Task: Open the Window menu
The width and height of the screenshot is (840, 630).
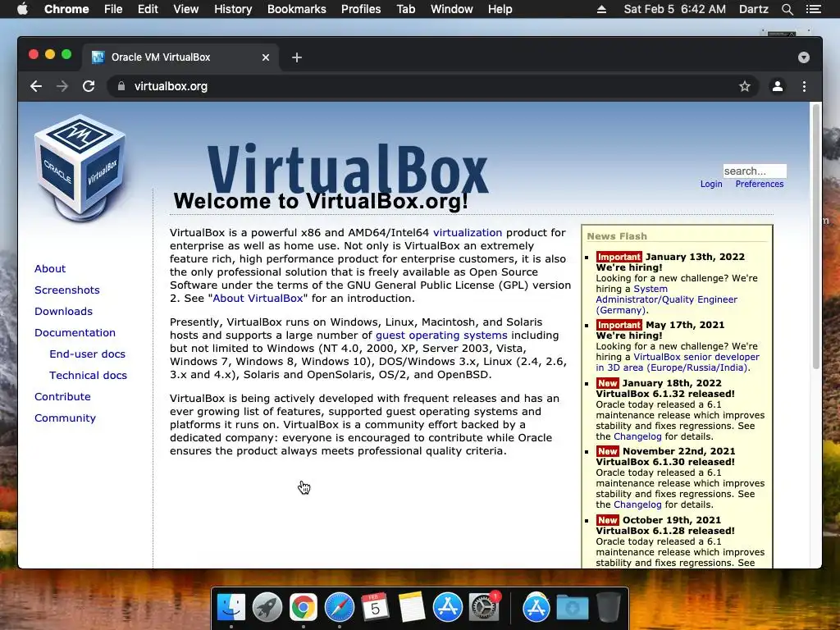Action: pyautogui.click(x=452, y=9)
